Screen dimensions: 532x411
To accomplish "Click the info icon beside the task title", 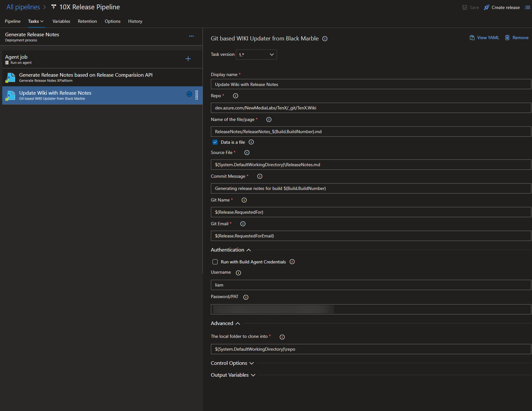I will (x=325, y=39).
